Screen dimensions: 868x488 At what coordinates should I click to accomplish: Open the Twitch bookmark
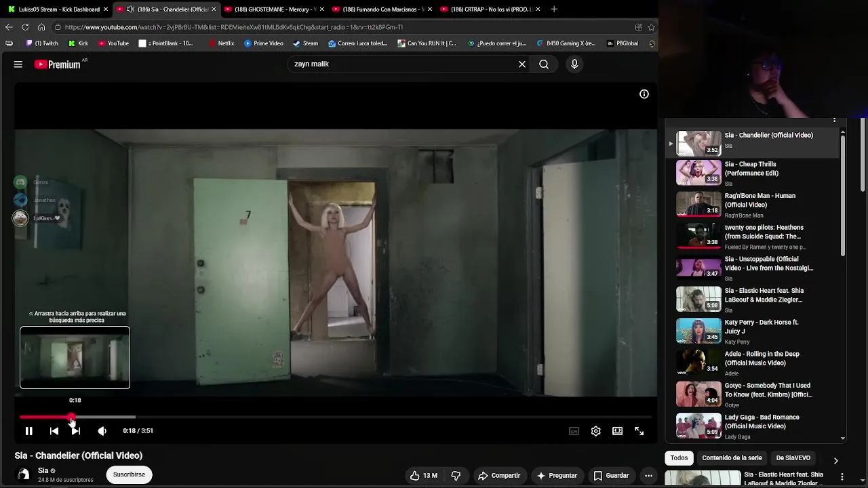(42, 43)
